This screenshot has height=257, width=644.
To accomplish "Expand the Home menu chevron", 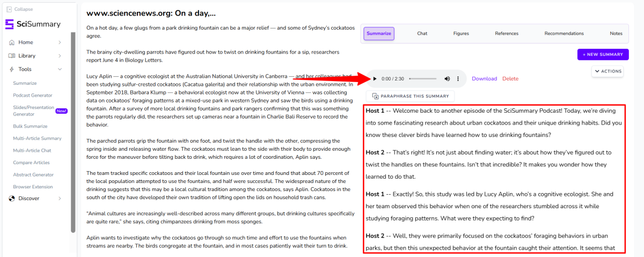I will tap(60, 42).
